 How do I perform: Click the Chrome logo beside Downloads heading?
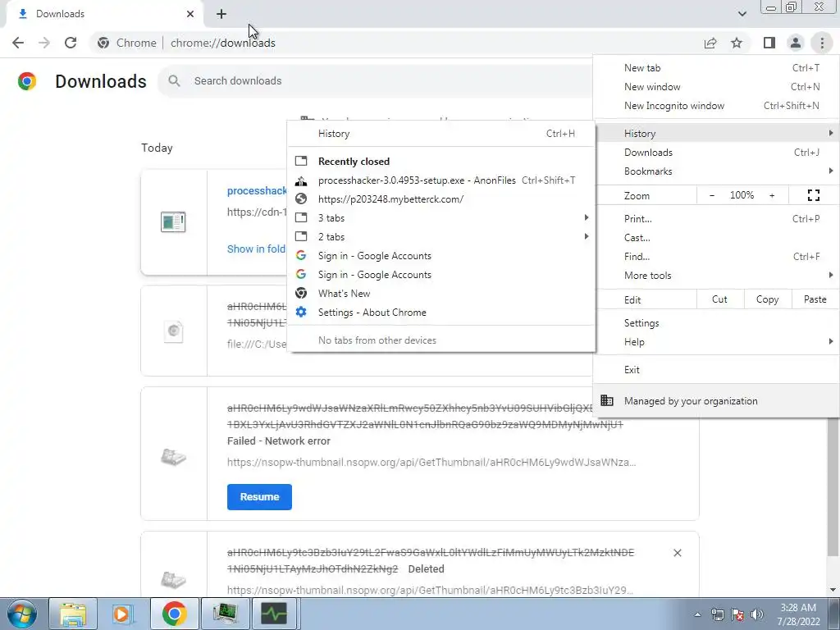point(27,81)
